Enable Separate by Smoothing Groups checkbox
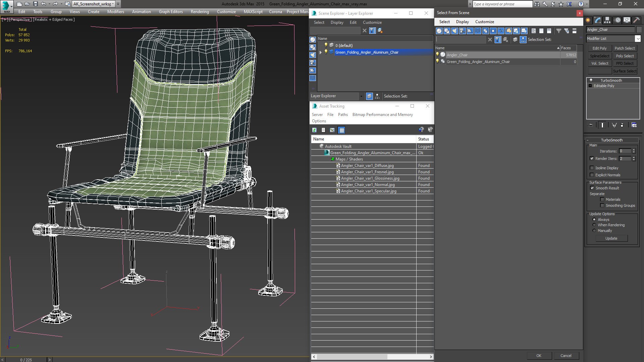 pyautogui.click(x=602, y=205)
